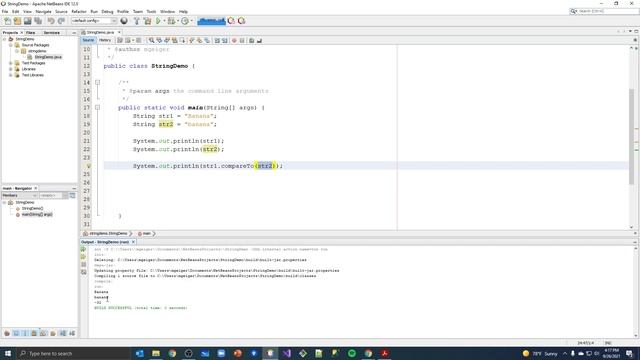The height and width of the screenshot is (360, 640).
Task: Open the File menu
Action: pyautogui.click(x=5, y=11)
